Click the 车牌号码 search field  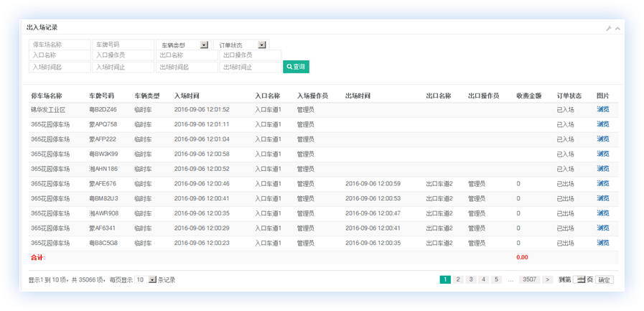pyautogui.click(x=123, y=45)
